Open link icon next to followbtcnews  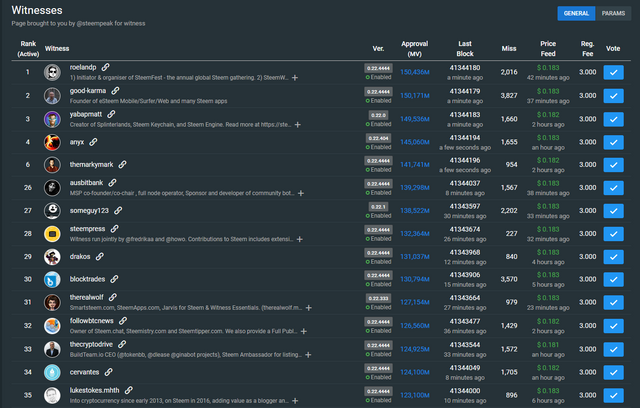click(122, 321)
